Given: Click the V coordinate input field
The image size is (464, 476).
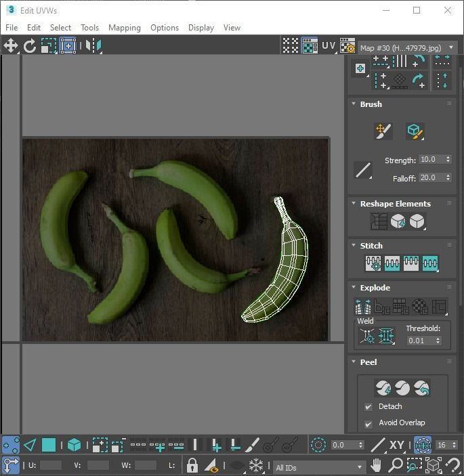Looking at the screenshot, I should [98, 465].
